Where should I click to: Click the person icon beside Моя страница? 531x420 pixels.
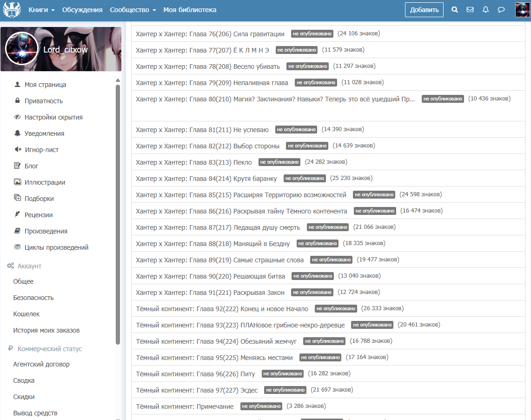tap(17, 84)
